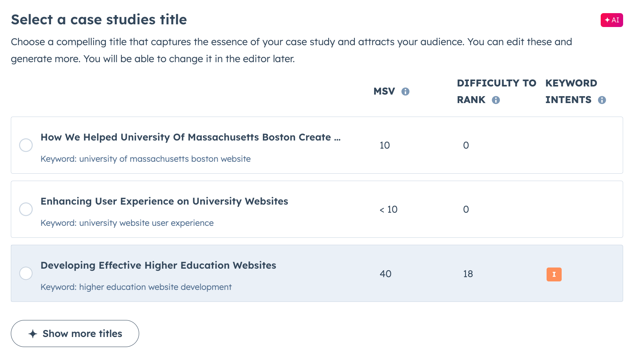
Task: Click the MSV value 40
Action: 385,274
